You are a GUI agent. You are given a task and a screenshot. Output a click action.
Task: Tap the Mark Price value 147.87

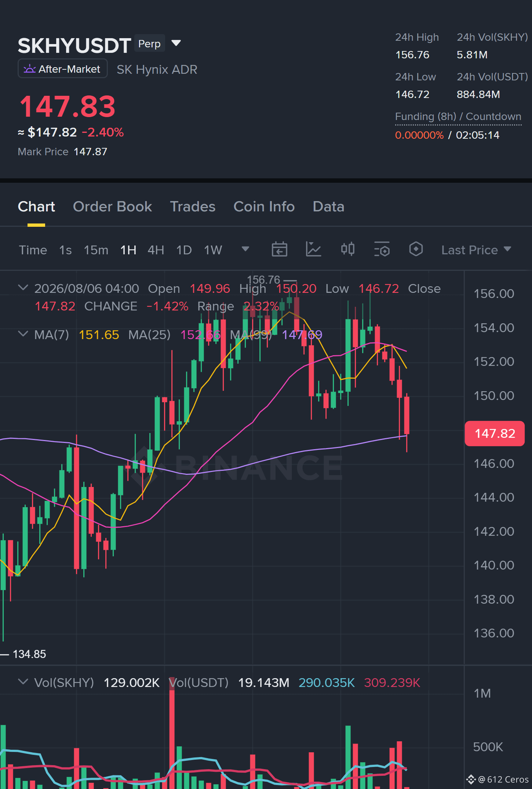click(90, 152)
